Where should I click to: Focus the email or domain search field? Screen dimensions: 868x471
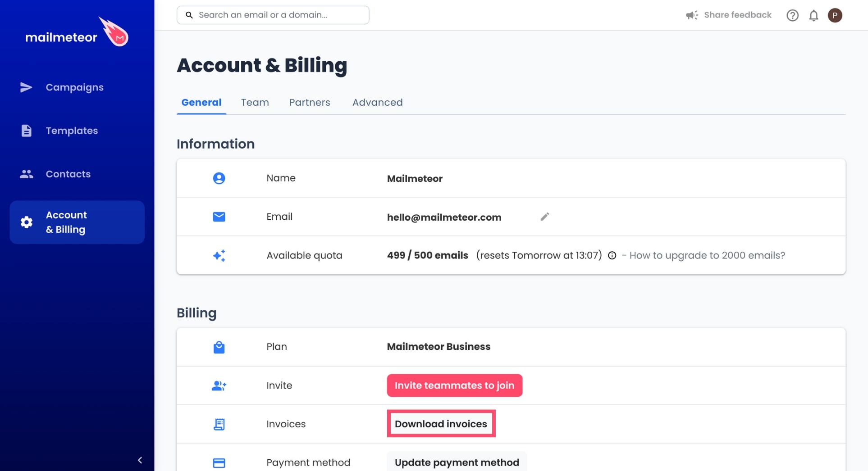pyautogui.click(x=273, y=15)
